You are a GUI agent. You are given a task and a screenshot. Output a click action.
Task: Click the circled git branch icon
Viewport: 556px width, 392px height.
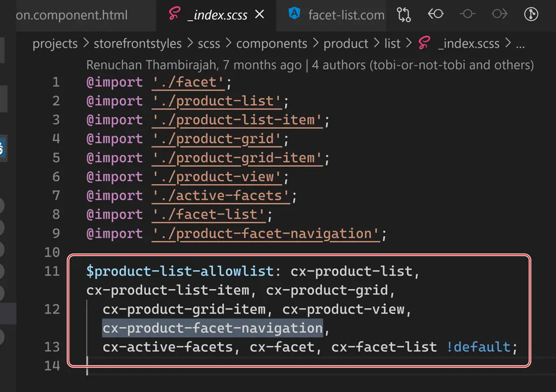click(531, 14)
